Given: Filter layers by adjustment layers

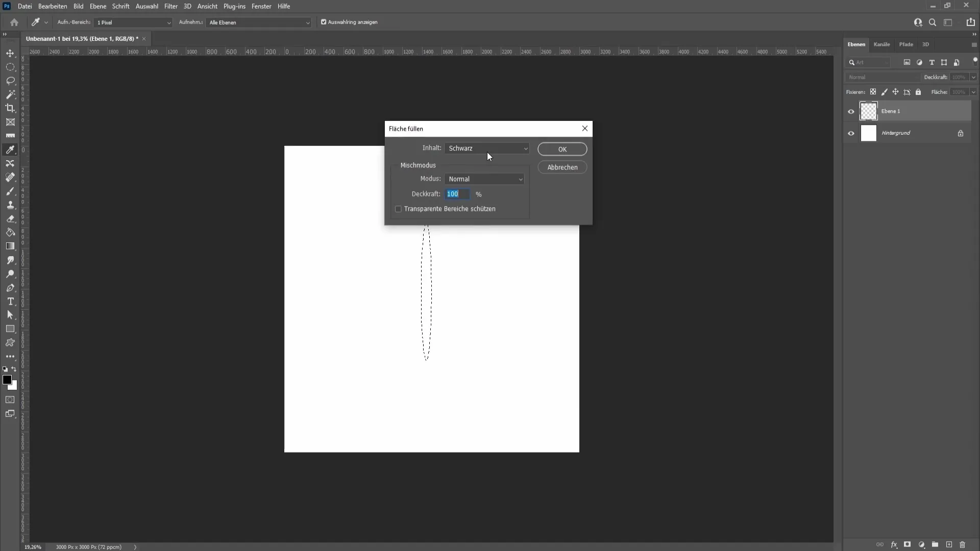Looking at the screenshot, I should [x=919, y=62].
